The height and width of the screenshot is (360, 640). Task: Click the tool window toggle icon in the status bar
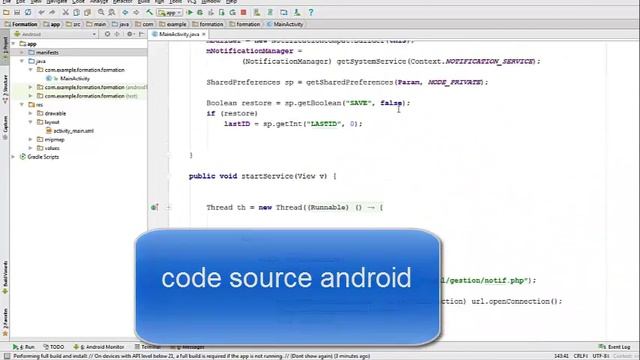[7, 356]
